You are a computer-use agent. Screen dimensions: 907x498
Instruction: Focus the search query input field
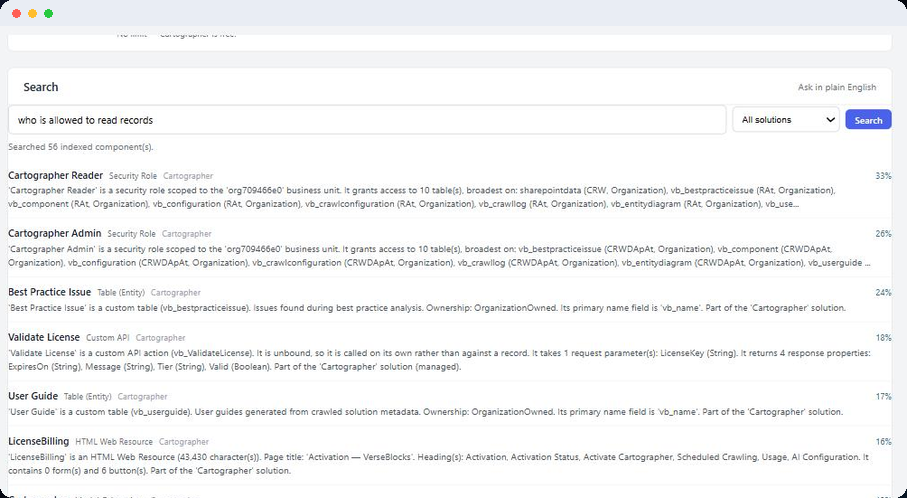coord(367,120)
